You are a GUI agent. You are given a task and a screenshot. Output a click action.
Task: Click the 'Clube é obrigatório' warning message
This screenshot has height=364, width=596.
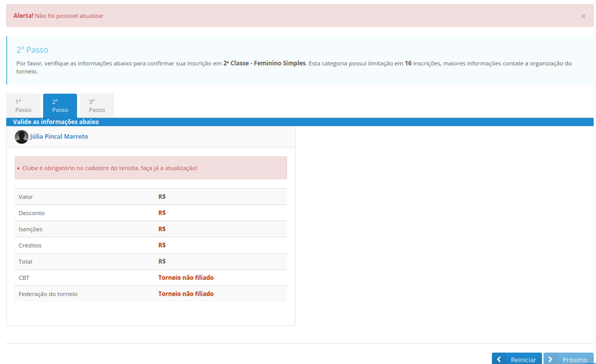pos(110,168)
